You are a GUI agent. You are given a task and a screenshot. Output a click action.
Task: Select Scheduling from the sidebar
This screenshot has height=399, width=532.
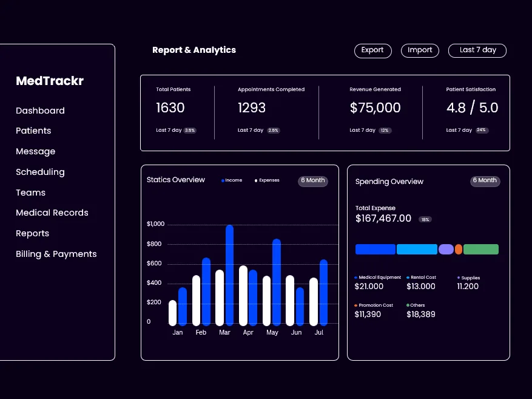[x=40, y=172]
